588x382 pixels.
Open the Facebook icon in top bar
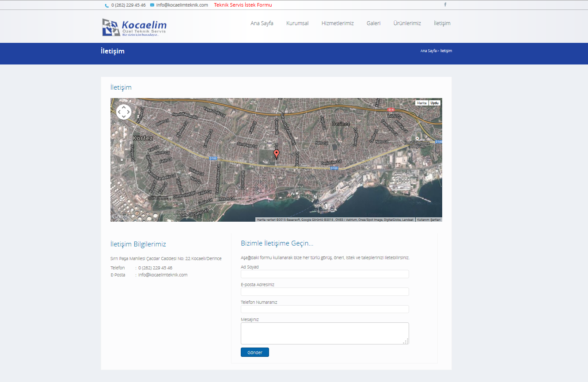coord(445,4)
